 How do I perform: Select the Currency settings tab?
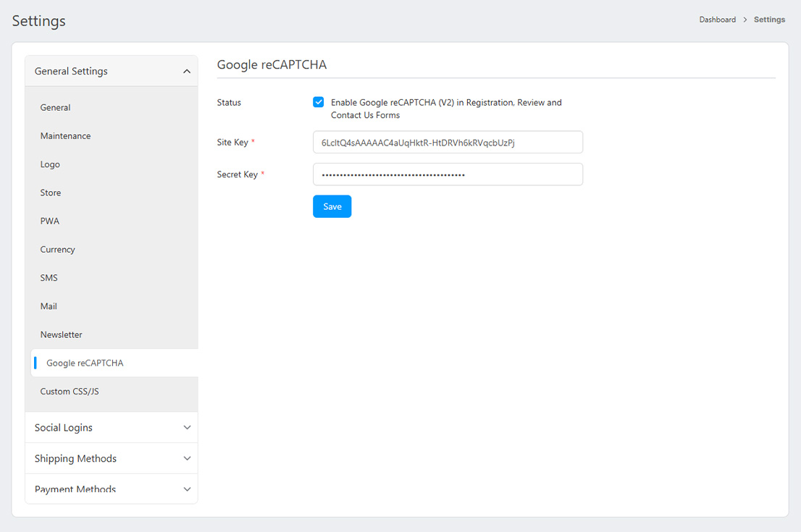pyautogui.click(x=58, y=250)
